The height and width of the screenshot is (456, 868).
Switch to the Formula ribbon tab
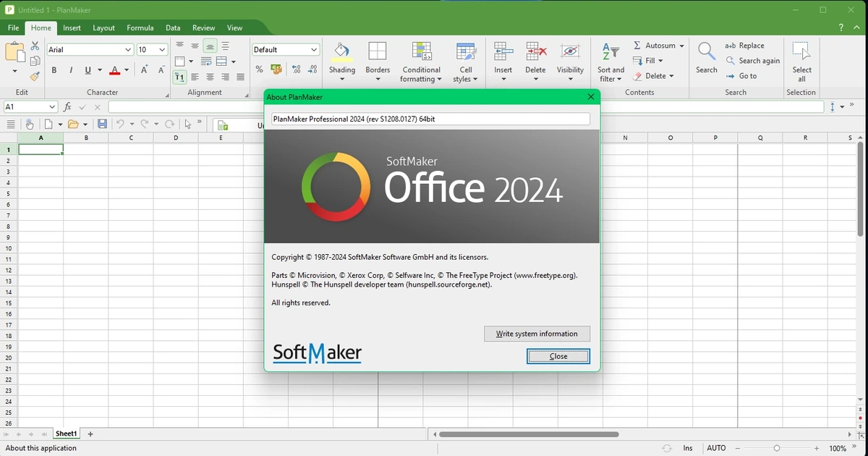coord(140,28)
